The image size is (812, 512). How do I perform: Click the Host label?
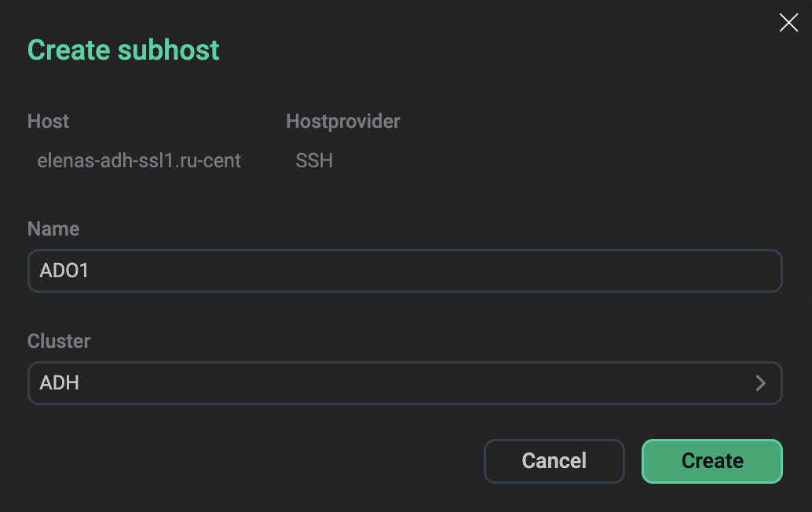(48, 122)
